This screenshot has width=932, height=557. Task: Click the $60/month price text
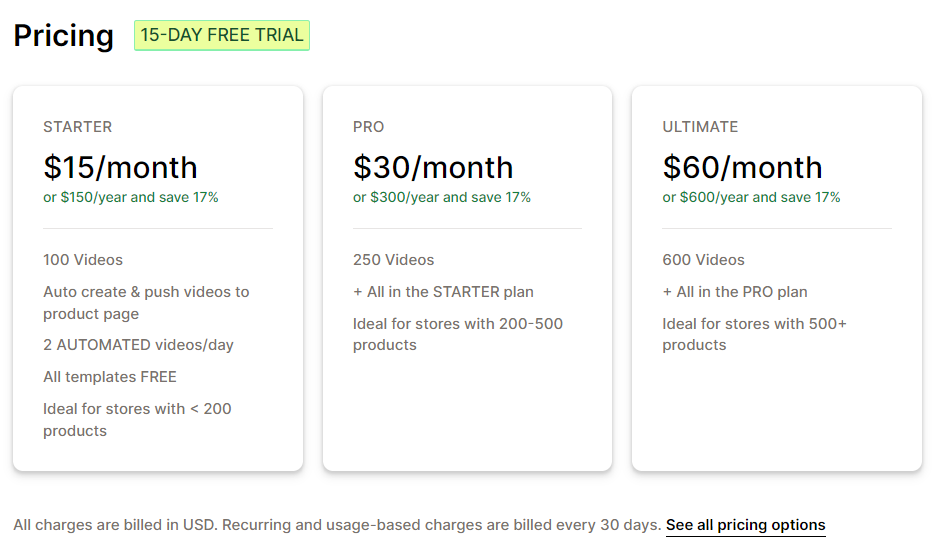pyautogui.click(x=742, y=167)
